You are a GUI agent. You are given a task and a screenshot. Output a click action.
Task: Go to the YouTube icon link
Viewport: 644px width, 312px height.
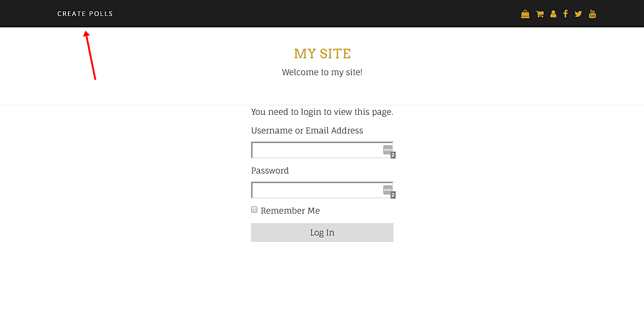(592, 14)
